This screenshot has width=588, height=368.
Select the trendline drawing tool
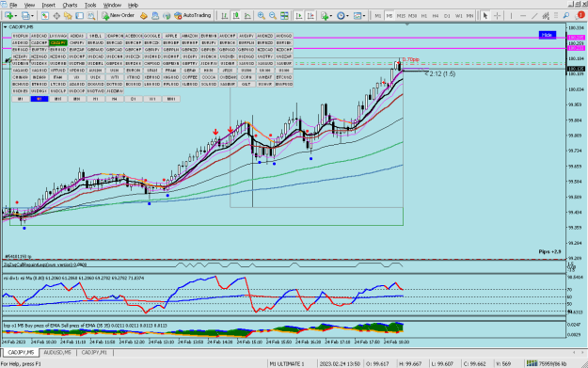tap(534, 16)
